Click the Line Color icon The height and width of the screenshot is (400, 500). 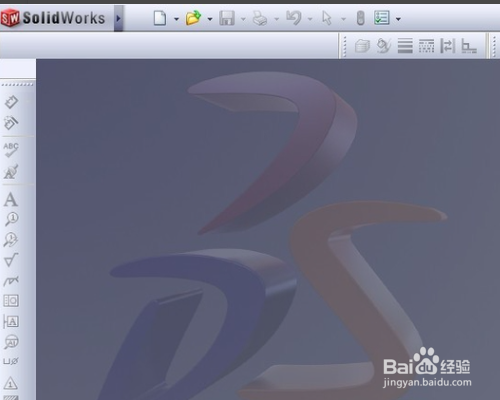384,46
